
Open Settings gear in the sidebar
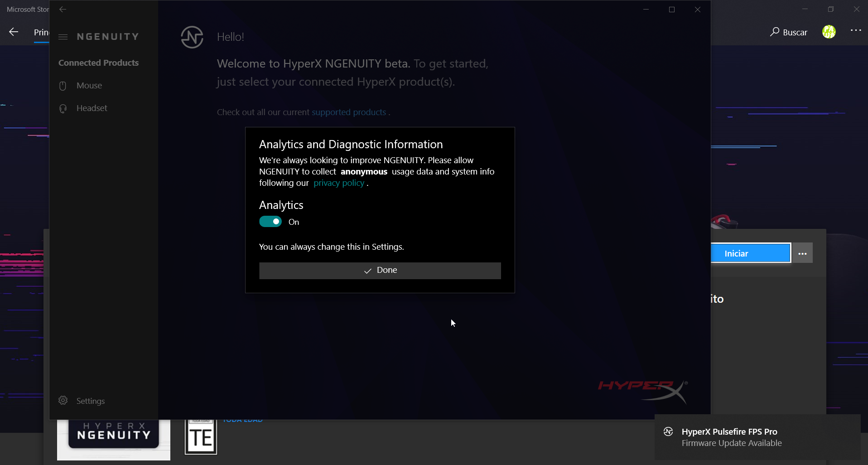click(63, 401)
